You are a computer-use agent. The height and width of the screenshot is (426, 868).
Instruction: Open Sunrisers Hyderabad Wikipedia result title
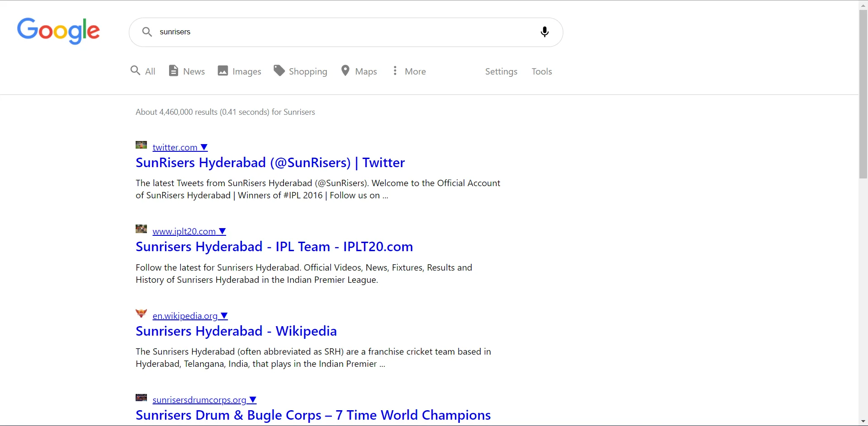point(236,331)
